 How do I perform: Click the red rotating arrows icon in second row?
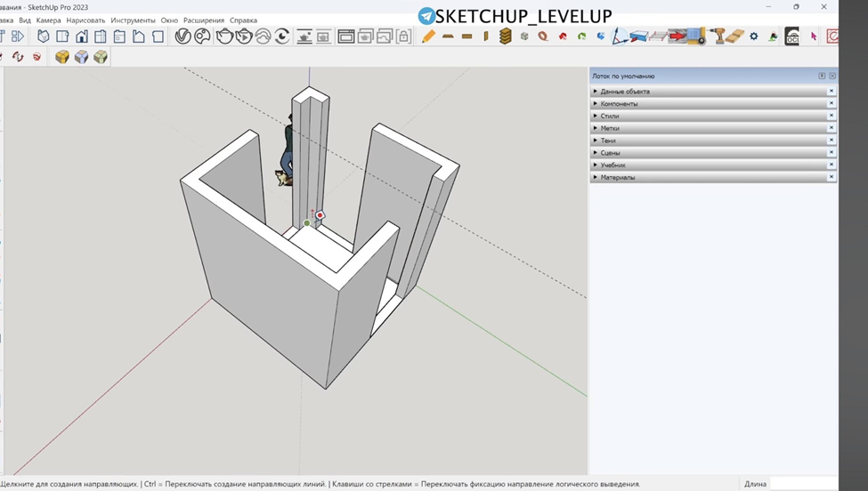[18, 57]
